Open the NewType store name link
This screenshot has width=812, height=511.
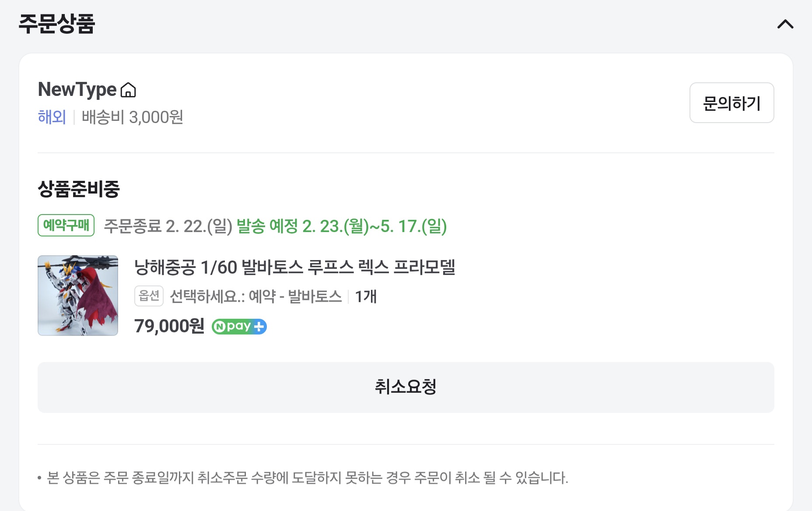click(x=77, y=90)
